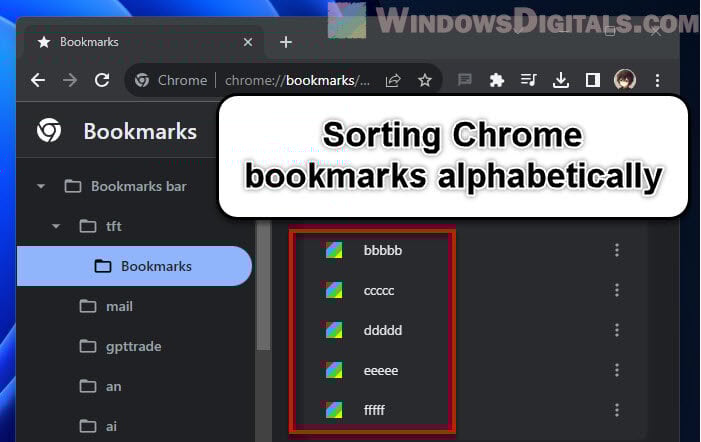Collapse the Bookmarks bar folder arrow
Image resolution: width=701 pixels, height=442 pixels.
point(41,186)
